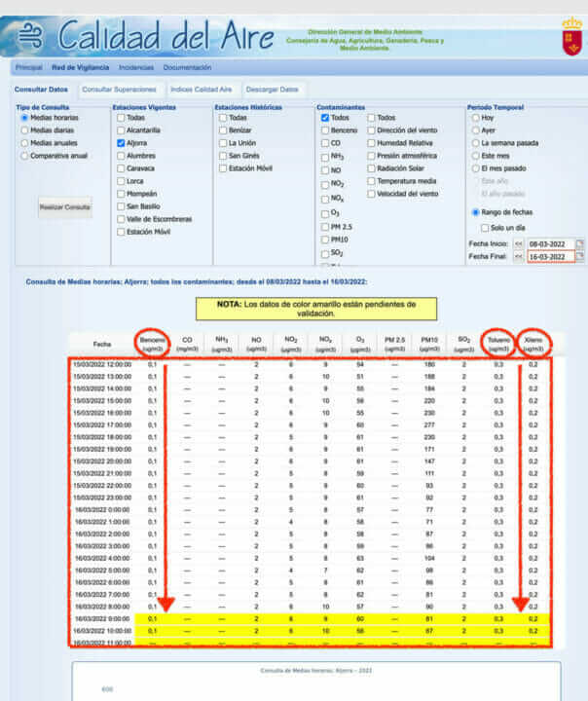Check Todas under Estaciones Históricas
The width and height of the screenshot is (588, 701).
tap(223, 118)
